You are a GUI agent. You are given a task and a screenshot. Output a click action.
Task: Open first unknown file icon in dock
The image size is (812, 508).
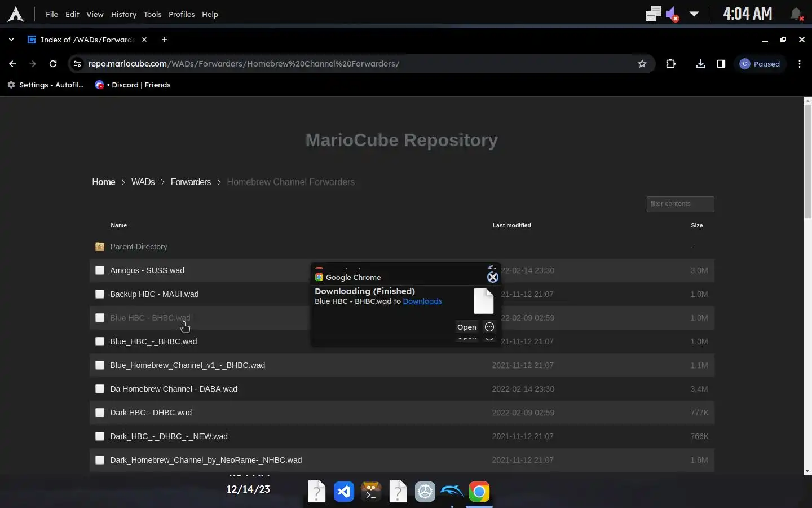click(x=317, y=492)
